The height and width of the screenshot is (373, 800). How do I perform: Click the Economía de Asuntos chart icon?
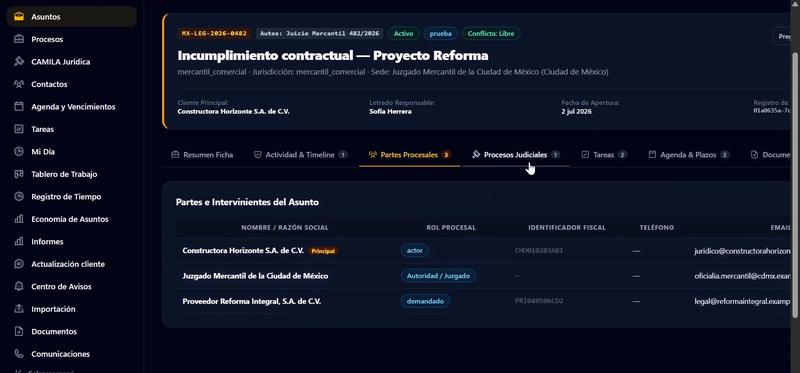tap(19, 218)
